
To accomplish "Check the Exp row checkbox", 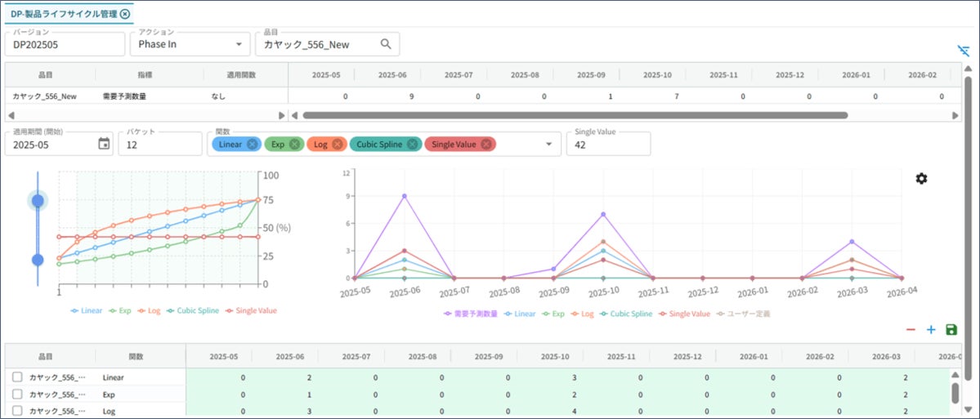I will coord(17,394).
